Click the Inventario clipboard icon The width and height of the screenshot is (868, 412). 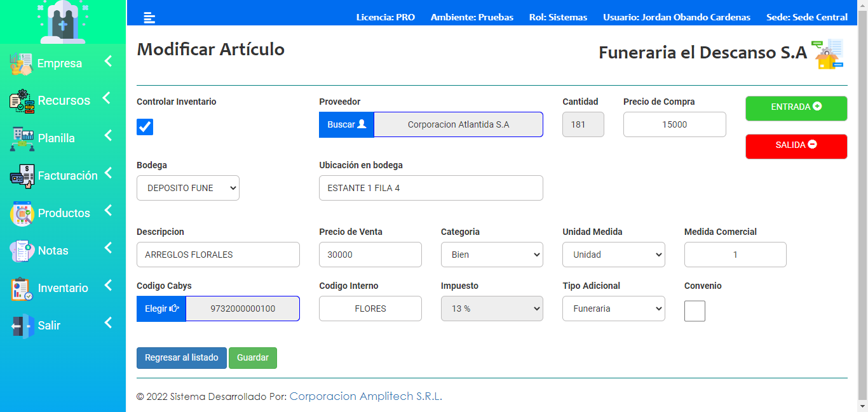pos(22,288)
